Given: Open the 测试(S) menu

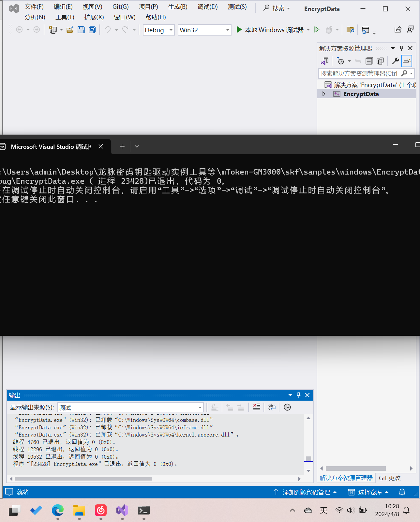Looking at the screenshot, I should pyautogui.click(x=237, y=7).
